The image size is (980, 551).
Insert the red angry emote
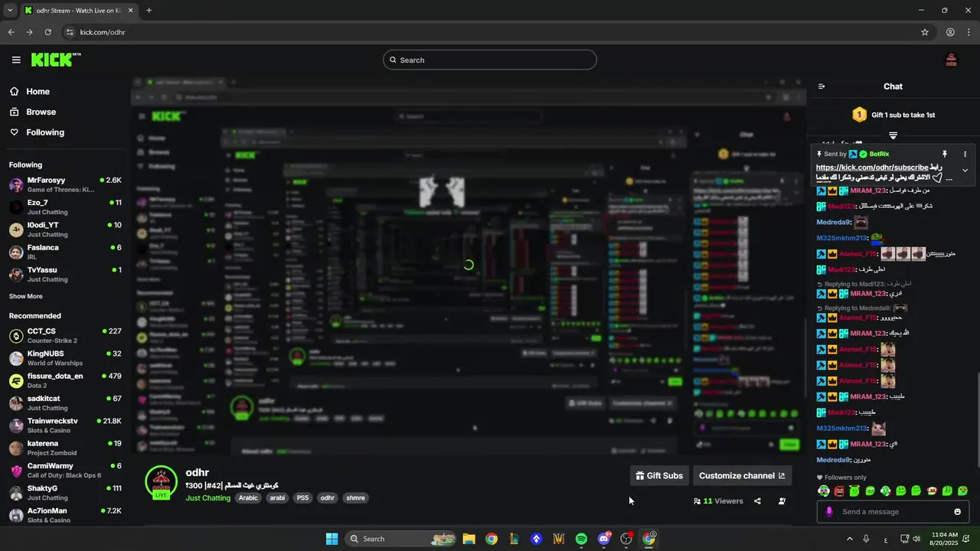pyautogui.click(x=839, y=491)
